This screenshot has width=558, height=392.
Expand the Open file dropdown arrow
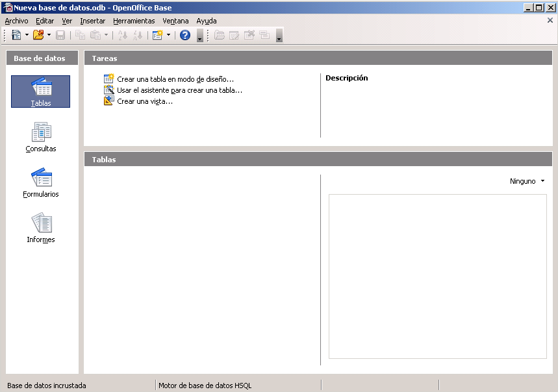coord(49,35)
